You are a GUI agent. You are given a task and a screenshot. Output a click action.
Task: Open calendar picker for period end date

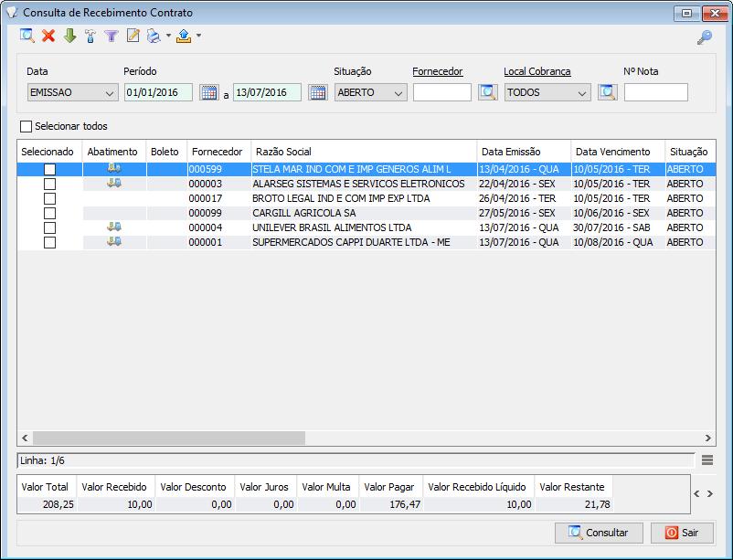pos(318,92)
